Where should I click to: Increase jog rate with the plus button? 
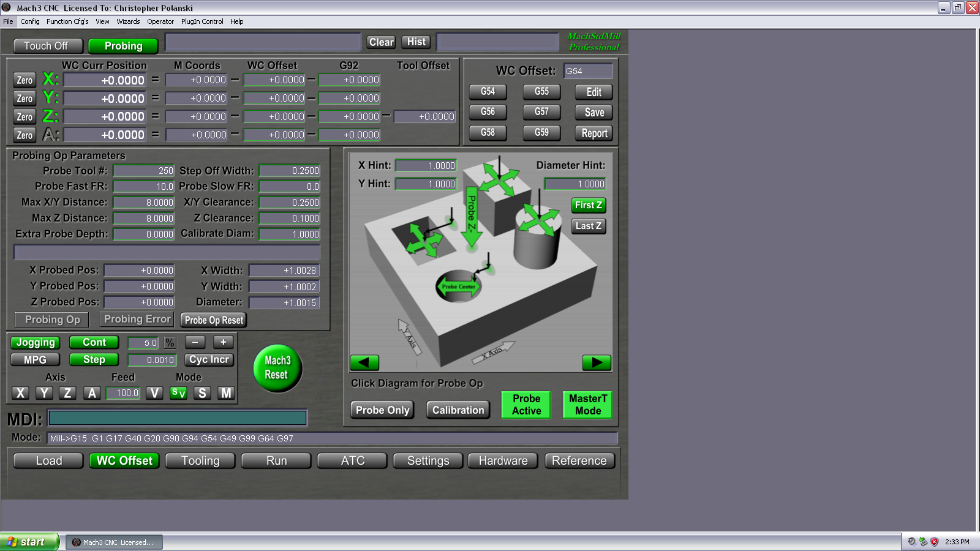coord(223,342)
